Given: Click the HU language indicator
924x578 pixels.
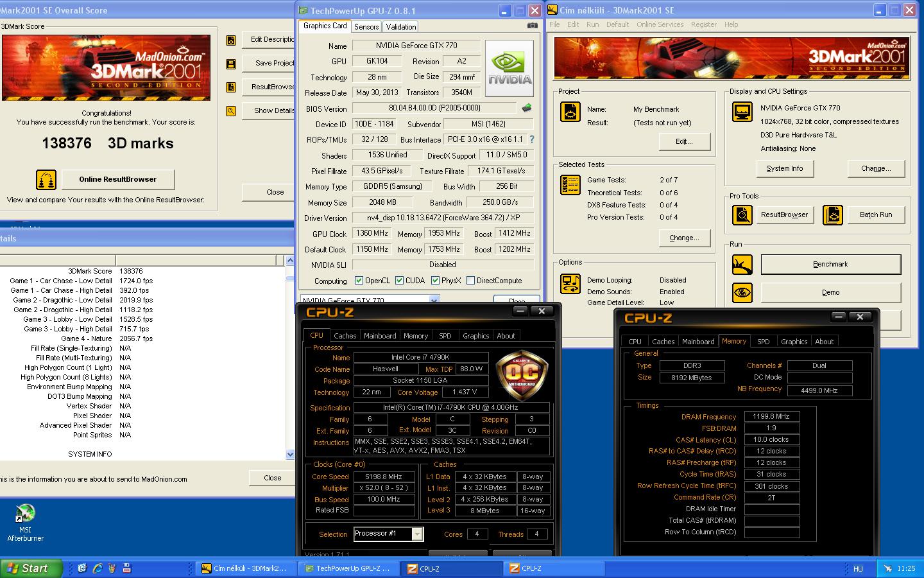Looking at the screenshot, I should [858, 568].
